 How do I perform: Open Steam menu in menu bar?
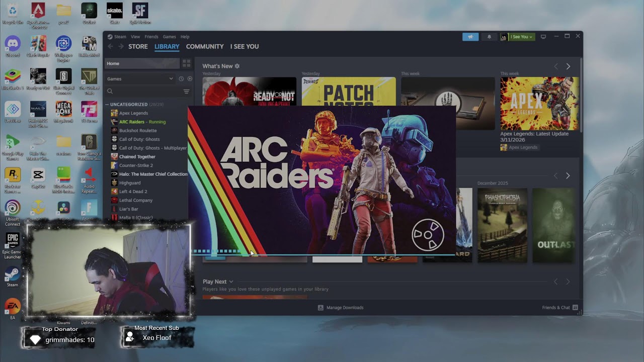tap(117, 37)
